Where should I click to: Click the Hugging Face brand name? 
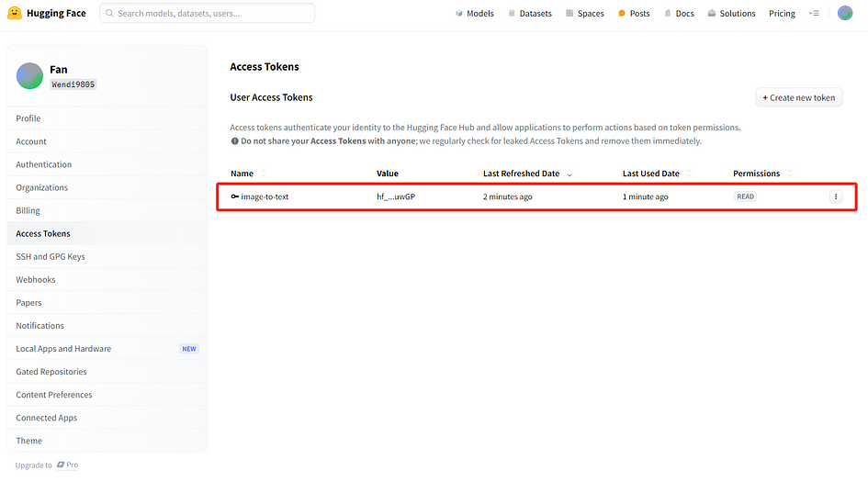56,13
